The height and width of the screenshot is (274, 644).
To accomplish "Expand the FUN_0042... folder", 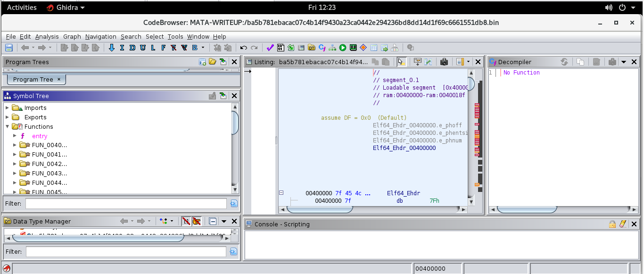I will pos(15,164).
